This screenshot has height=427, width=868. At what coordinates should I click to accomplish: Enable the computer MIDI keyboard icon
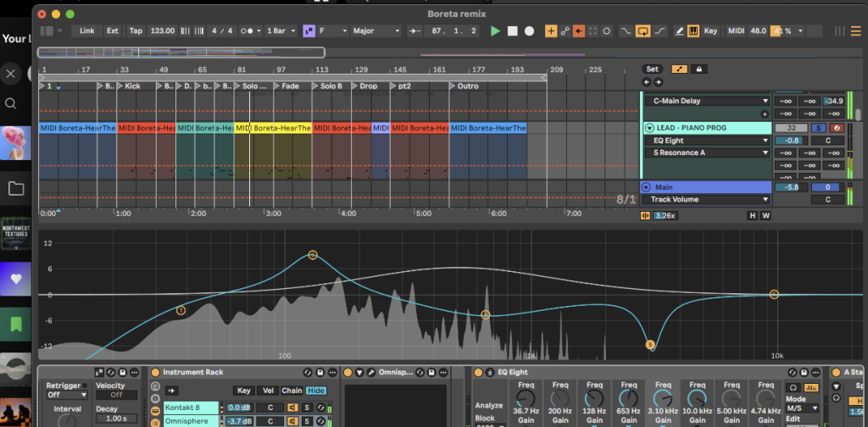click(693, 31)
